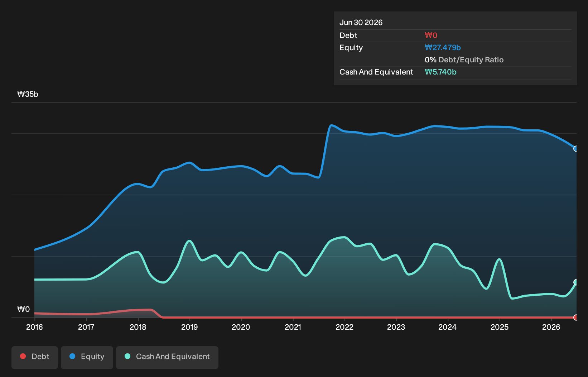Screen dimensions: 588x377
Task: Click the Equity row label in tooltip
Action: [x=351, y=48]
